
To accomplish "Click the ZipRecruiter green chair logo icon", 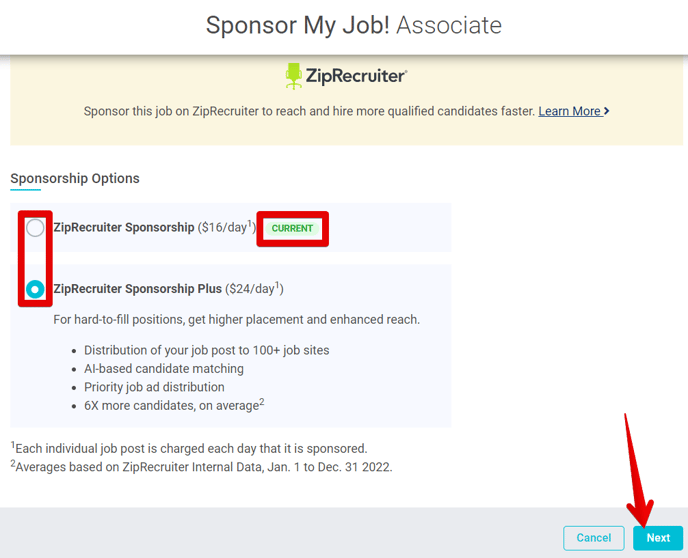I will click(293, 76).
